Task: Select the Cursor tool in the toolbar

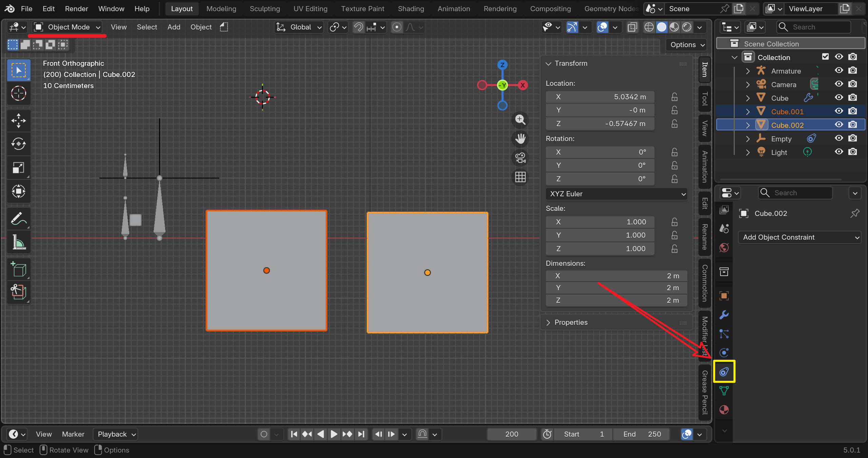Action: click(x=19, y=93)
